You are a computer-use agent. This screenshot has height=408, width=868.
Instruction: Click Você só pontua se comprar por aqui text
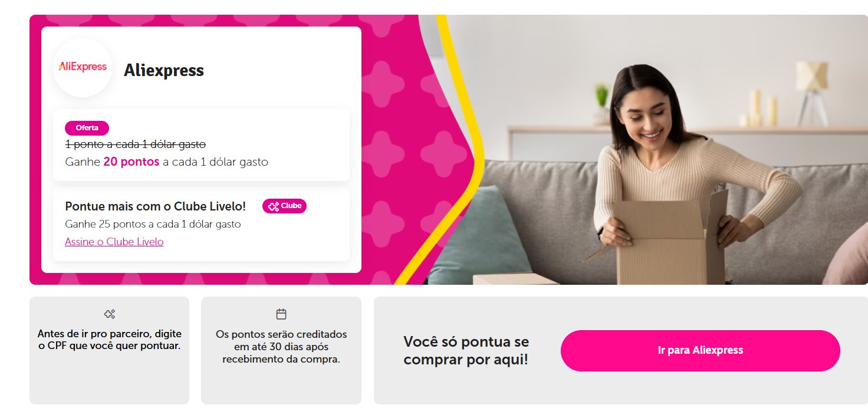coord(466,350)
